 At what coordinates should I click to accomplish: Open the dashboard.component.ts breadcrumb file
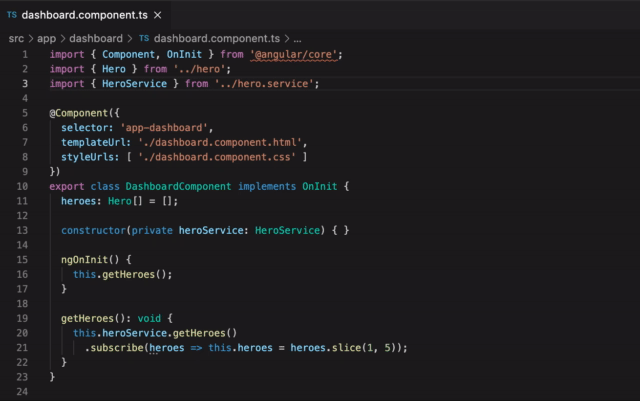point(217,39)
